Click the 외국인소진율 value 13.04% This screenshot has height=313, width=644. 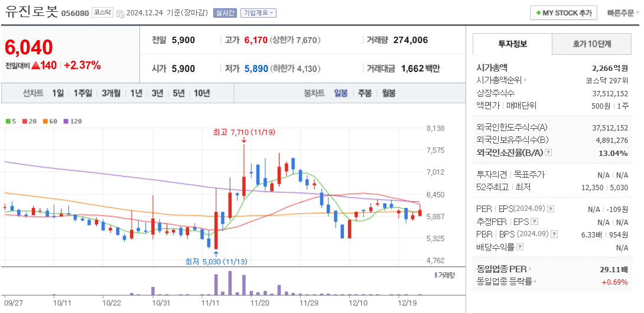(x=614, y=153)
